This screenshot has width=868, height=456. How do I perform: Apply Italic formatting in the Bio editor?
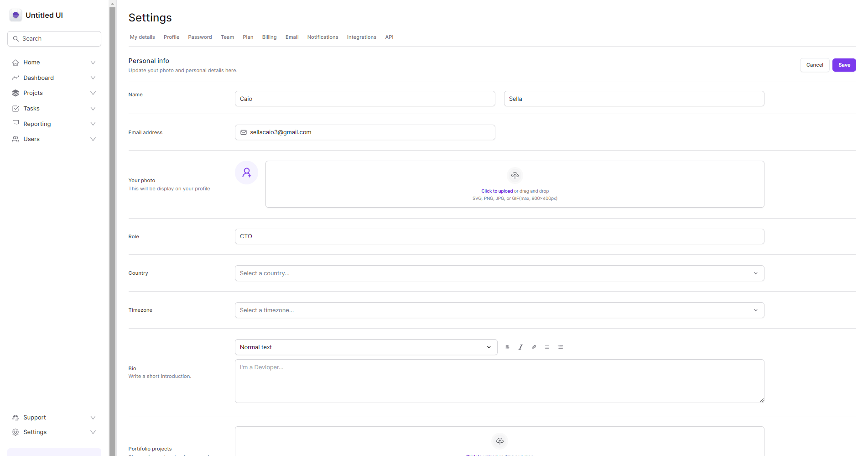tap(520, 347)
